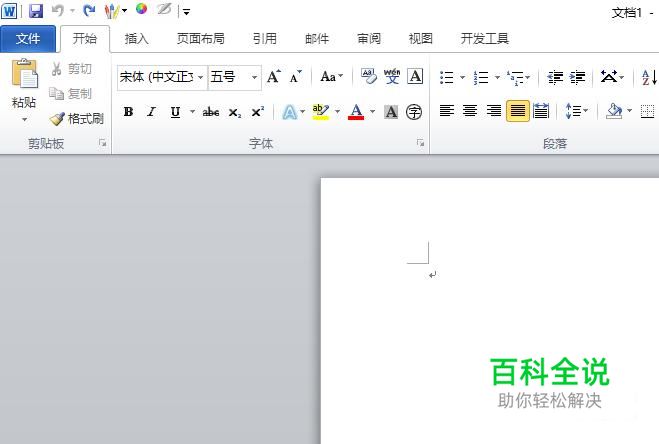
Task: Click the Save icon in quick access toolbar
Action: 36,11
